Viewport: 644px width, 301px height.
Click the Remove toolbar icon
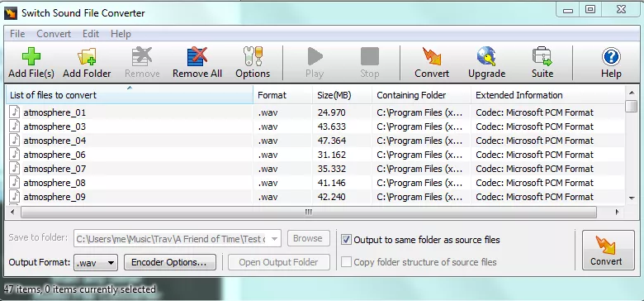142,57
